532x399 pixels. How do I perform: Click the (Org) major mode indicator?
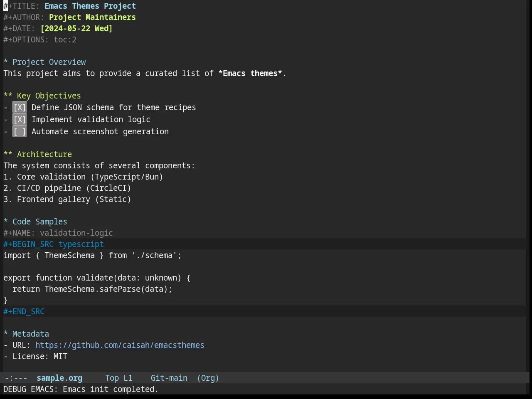pos(208,378)
